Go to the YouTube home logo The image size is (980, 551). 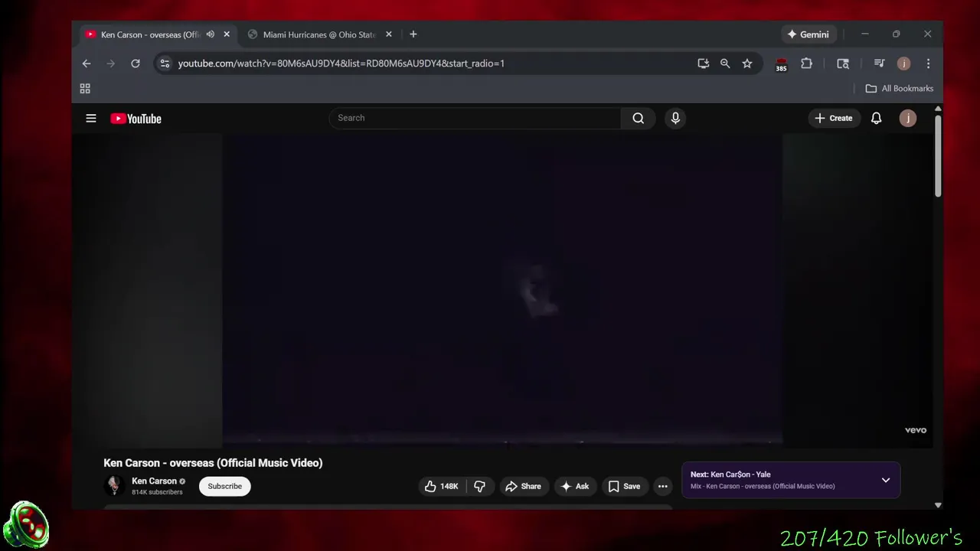[x=136, y=119]
